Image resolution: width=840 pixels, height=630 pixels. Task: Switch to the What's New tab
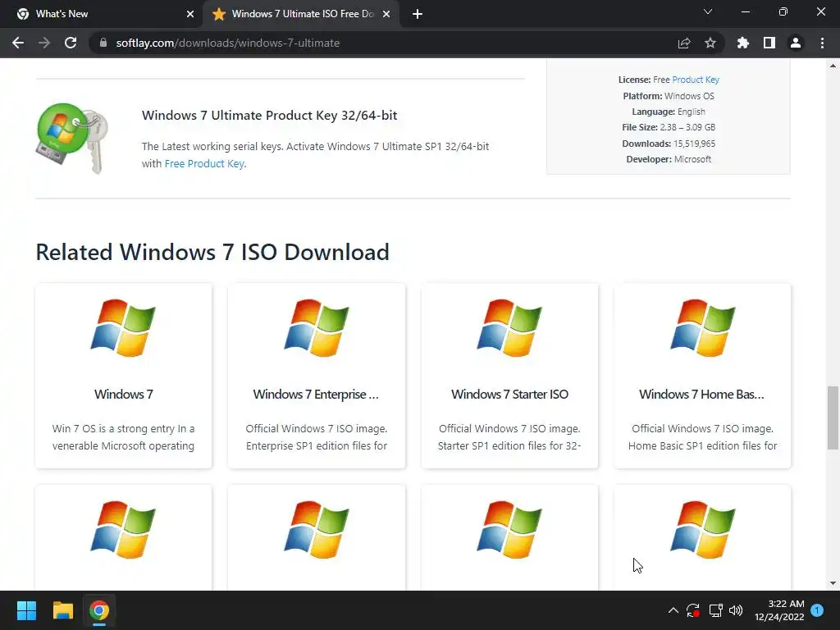pos(102,14)
